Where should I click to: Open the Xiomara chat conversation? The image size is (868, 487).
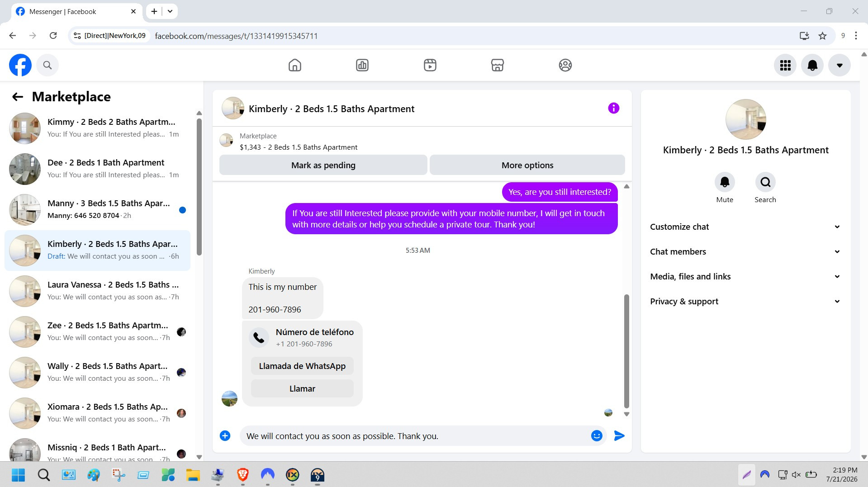(97, 413)
